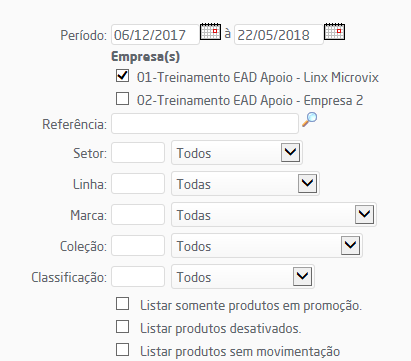411x361 pixels.
Task: Enable Listar somente produtos em promoção
Action: click(x=122, y=304)
